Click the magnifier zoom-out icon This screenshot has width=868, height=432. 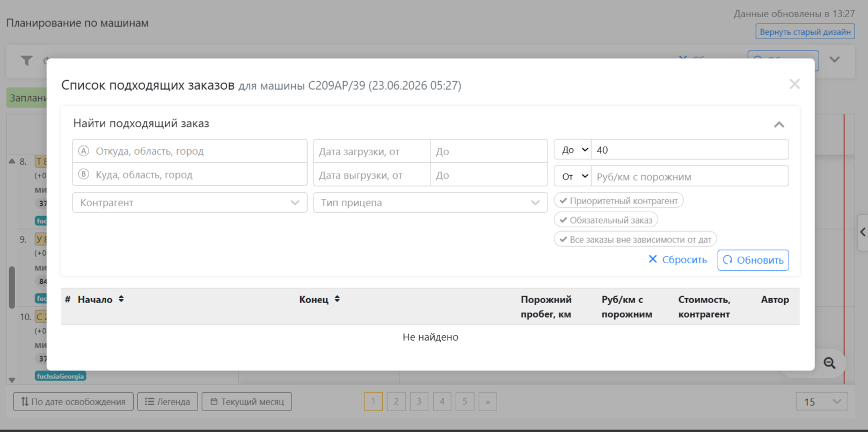(x=829, y=363)
